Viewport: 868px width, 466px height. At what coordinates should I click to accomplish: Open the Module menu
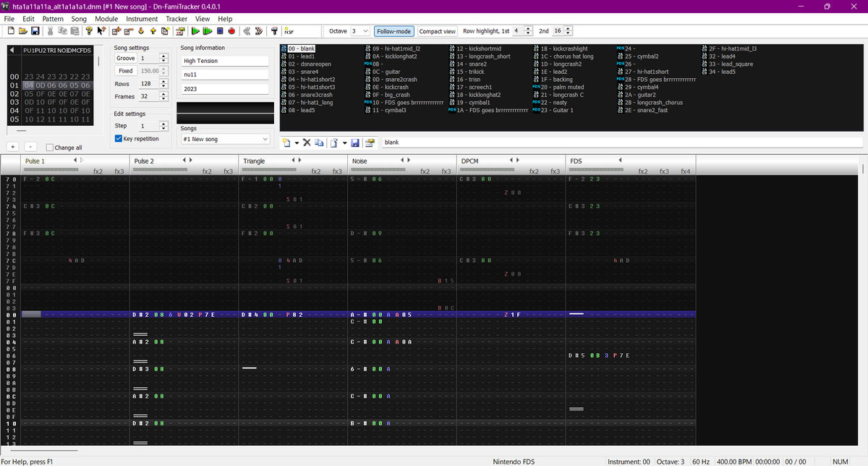[x=106, y=19]
